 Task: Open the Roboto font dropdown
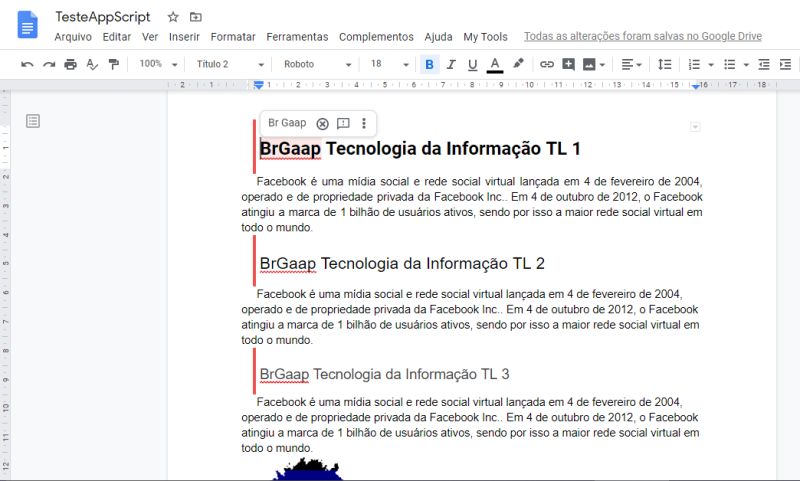[317, 64]
